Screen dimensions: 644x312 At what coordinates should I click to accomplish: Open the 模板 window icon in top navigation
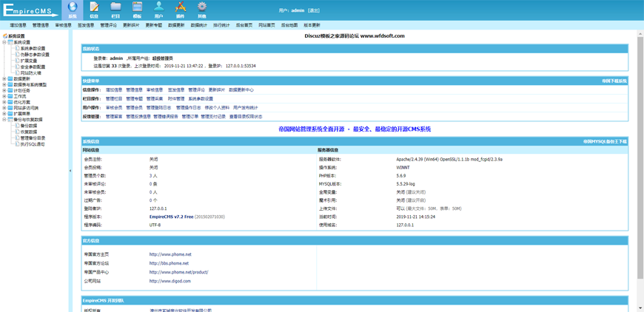pos(137,7)
